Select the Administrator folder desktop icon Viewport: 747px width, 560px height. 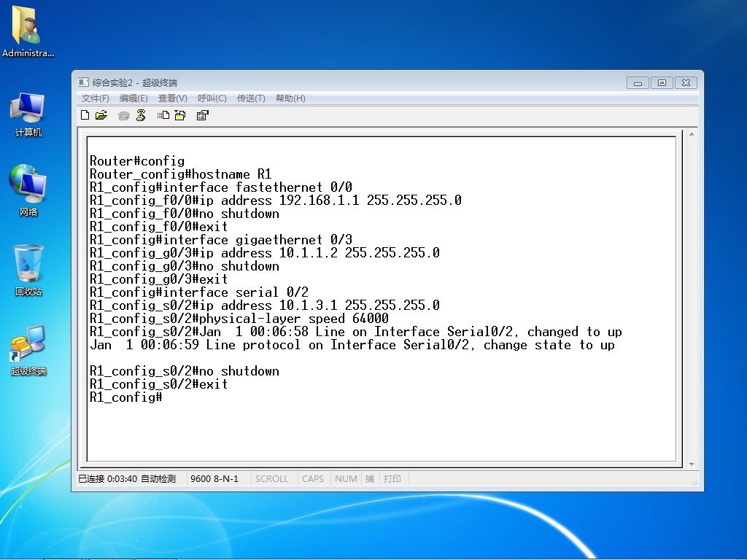click(x=28, y=32)
